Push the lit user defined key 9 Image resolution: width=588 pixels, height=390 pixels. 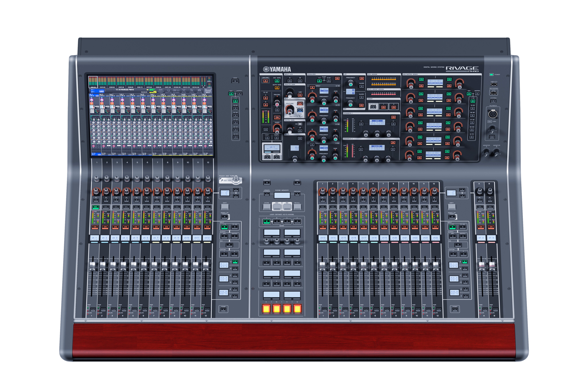(x=266, y=309)
